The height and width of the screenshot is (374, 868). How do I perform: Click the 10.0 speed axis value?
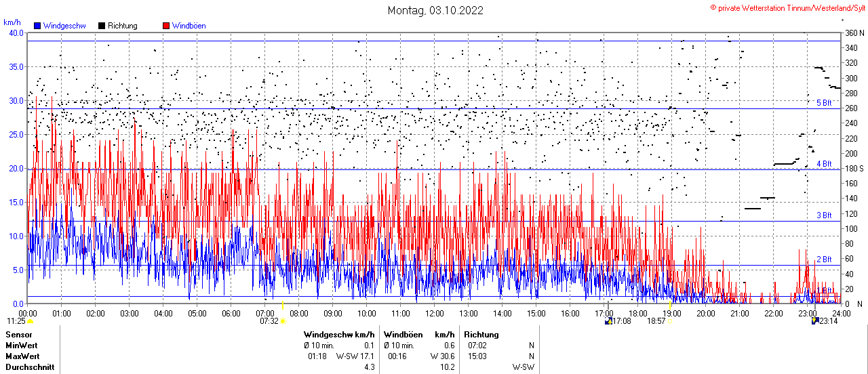[x=15, y=236]
